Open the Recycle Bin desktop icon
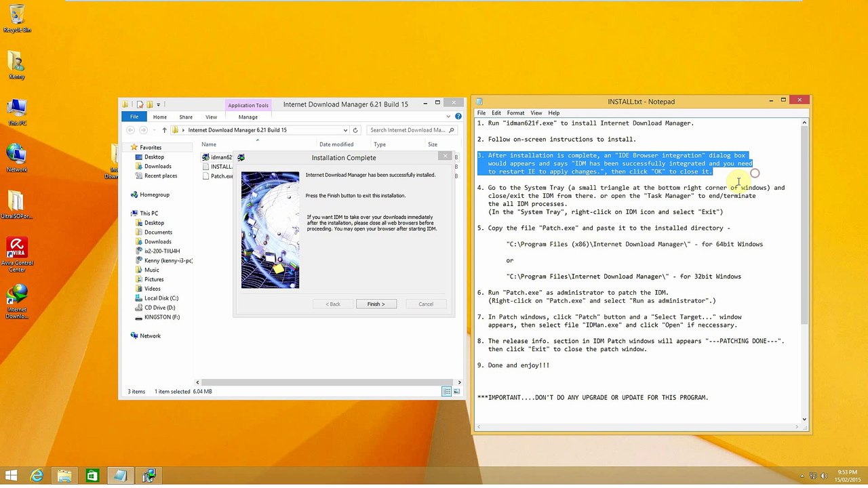The width and height of the screenshot is (868, 488). pyautogui.click(x=17, y=19)
